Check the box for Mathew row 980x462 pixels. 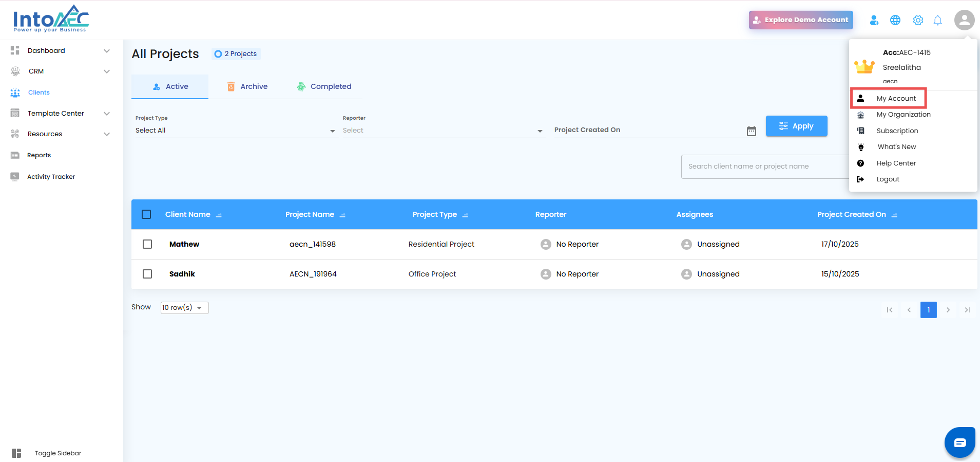(x=147, y=244)
